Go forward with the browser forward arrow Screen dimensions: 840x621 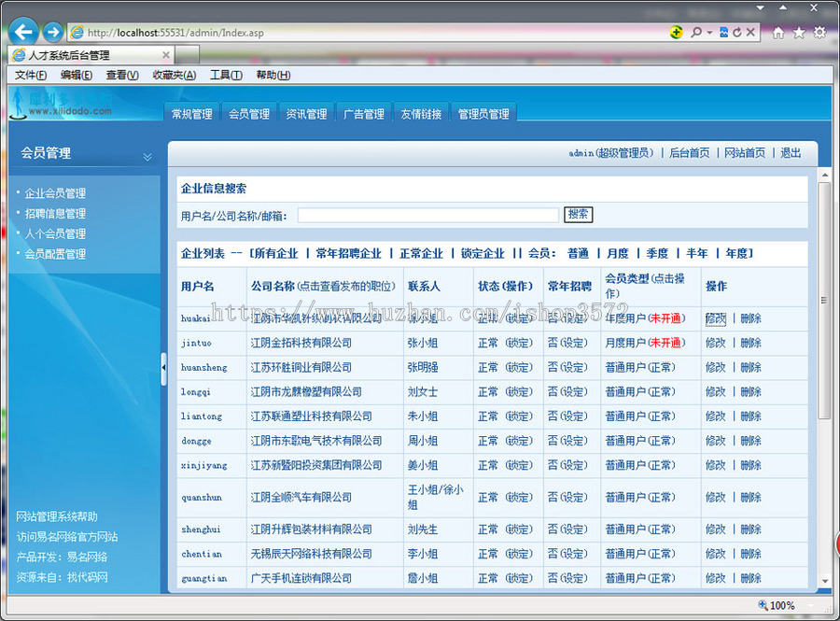(x=52, y=33)
